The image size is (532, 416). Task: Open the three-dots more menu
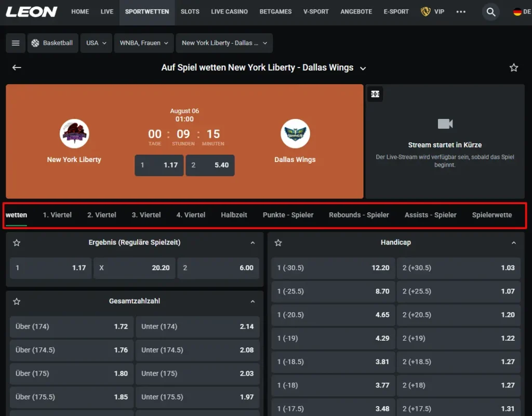click(x=461, y=12)
